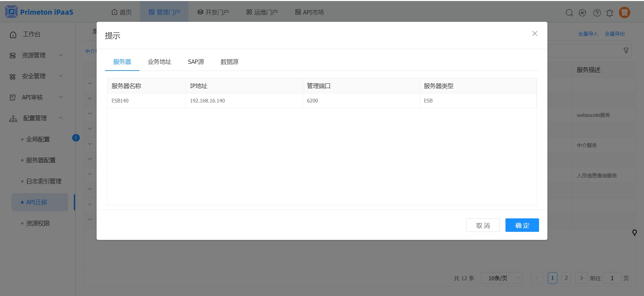
Task: Click the lightbulb tip icon
Action: [x=634, y=232]
